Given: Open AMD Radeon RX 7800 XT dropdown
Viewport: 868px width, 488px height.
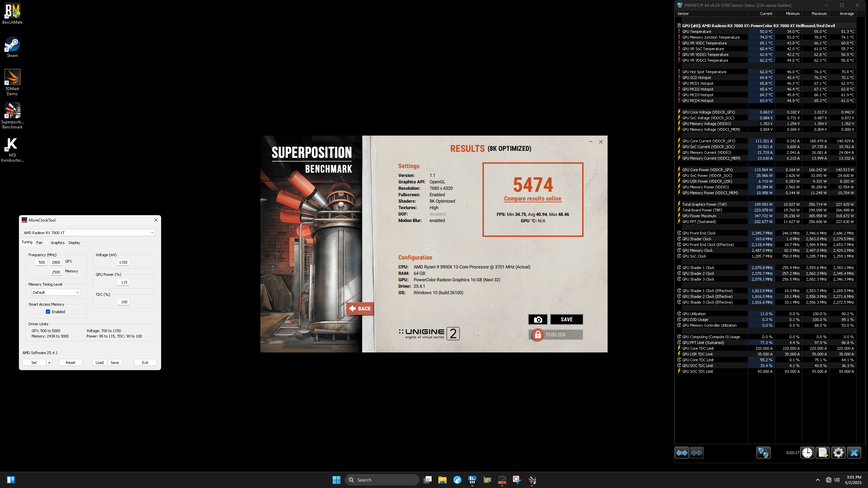Looking at the screenshot, I should (89, 233).
